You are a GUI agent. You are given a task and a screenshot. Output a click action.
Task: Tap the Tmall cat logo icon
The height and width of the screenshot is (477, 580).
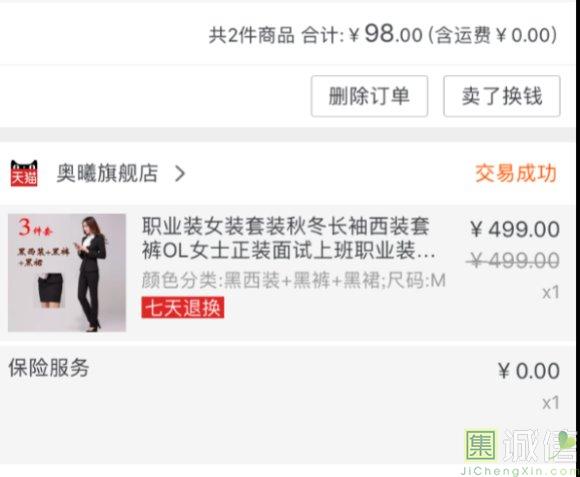click(x=24, y=173)
